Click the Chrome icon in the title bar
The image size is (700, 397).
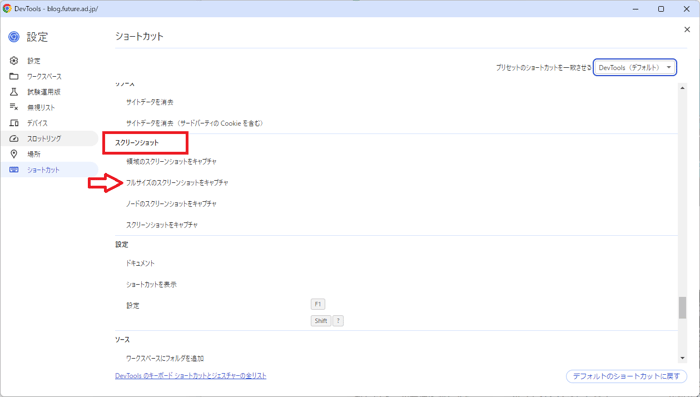(x=7, y=8)
